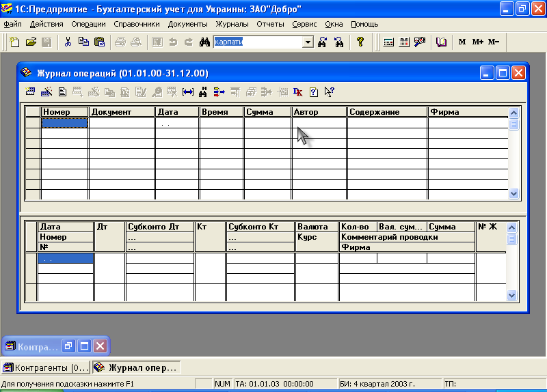Click the M- memory subtract button
547x392 pixels.
click(494, 42)
